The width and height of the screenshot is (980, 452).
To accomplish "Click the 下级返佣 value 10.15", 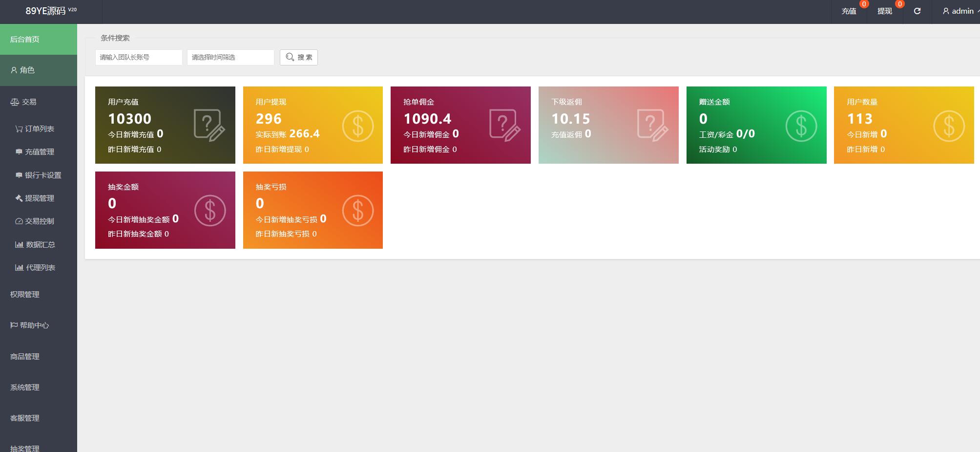I will point(571,119).
